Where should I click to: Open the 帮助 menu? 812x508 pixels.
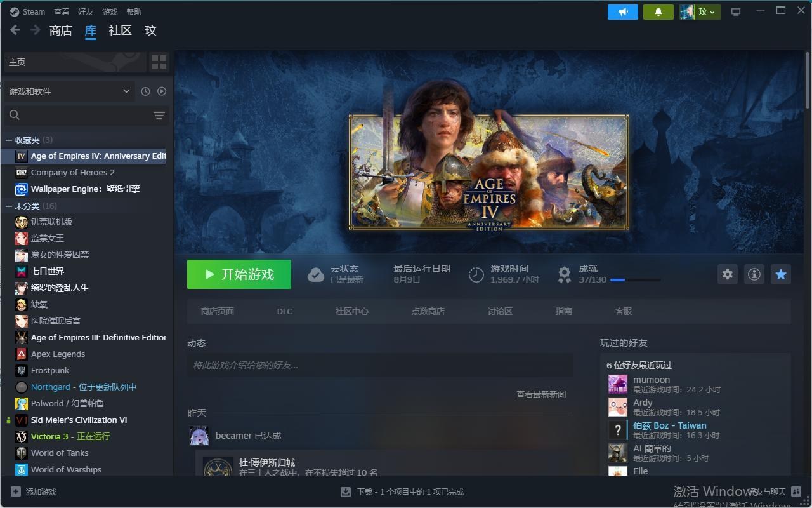click(134, 11)
